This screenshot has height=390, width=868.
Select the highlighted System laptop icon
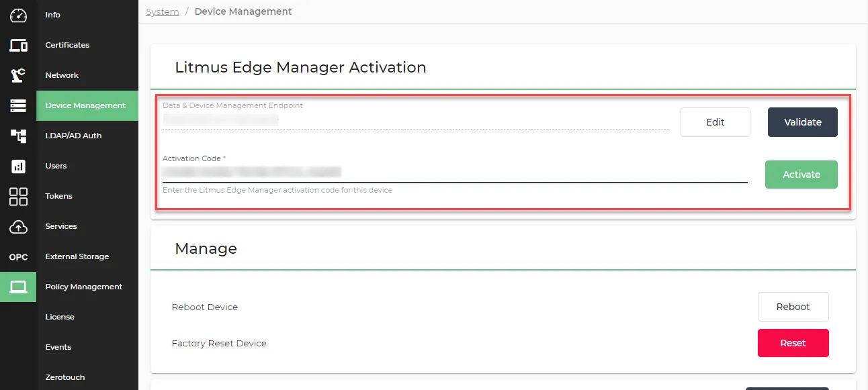[x=18, y=287]
